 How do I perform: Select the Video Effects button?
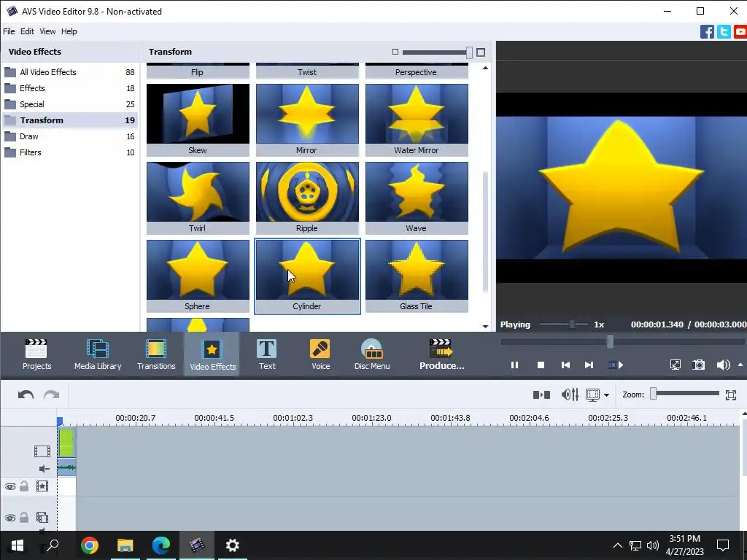[x=212, y=354]
